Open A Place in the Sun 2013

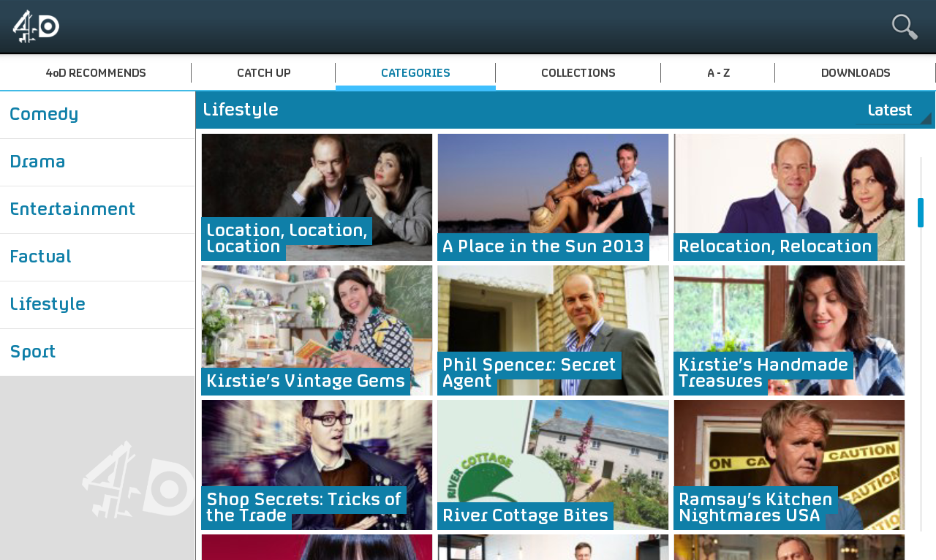(x=553, y=197)
